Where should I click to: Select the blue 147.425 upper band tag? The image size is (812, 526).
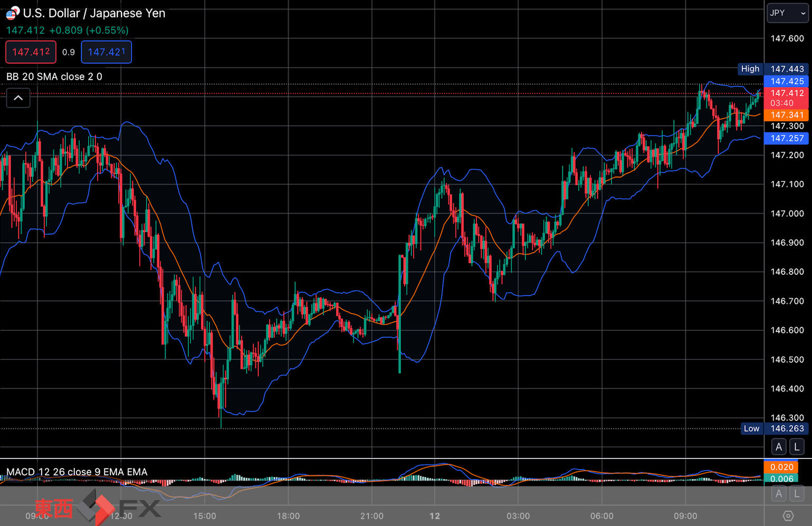tap(786, 81)
